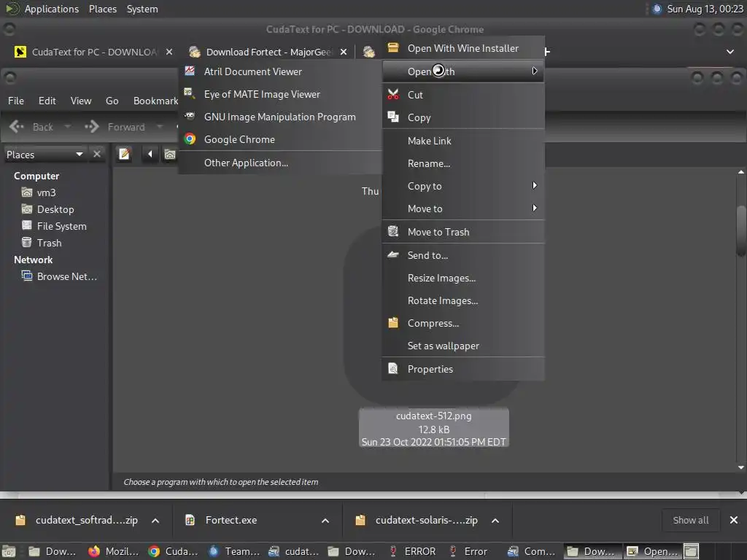Screen dimensions: 747x560
Task: Click the ERROR taskbar window item
Action: point(413,551)
